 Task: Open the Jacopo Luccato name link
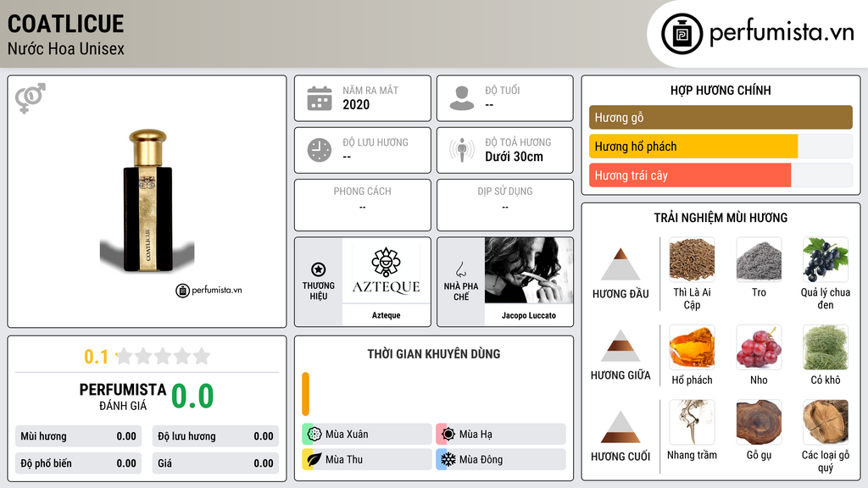pos(529,315)
